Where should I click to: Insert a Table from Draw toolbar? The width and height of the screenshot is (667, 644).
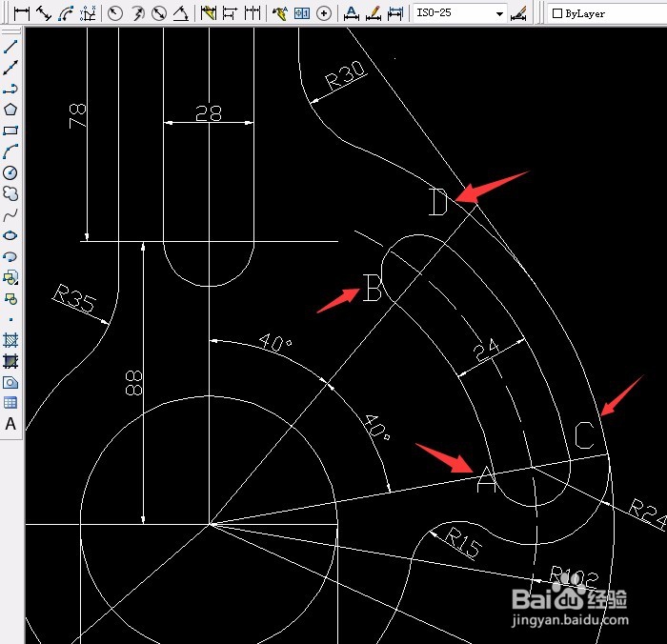click(x=10, y=403)
